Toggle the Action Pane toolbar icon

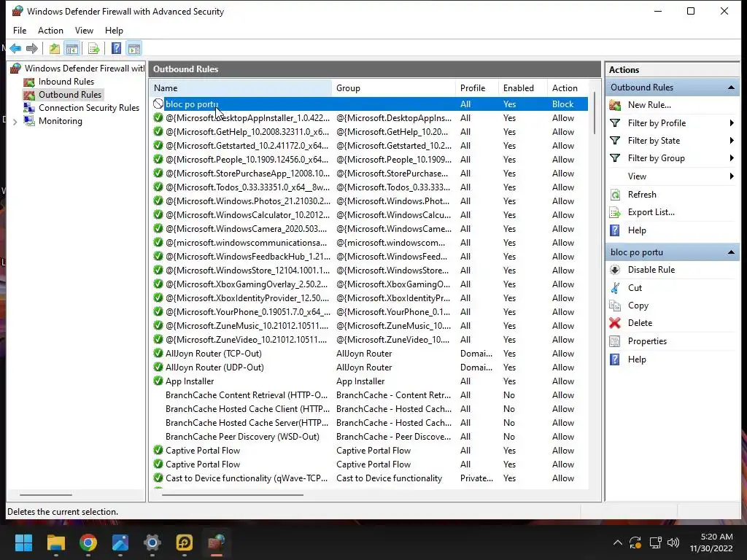pyautogui.click(x=134, y=48)
